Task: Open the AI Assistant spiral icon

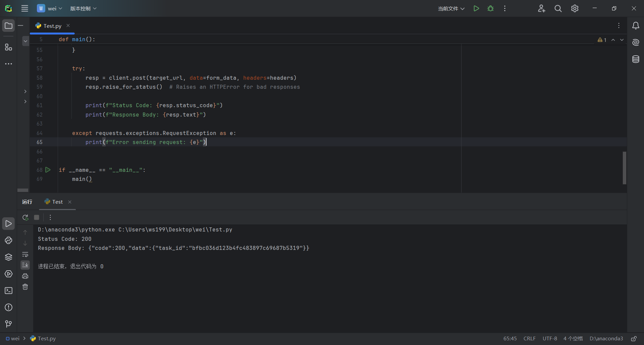Action: [636, 42]
